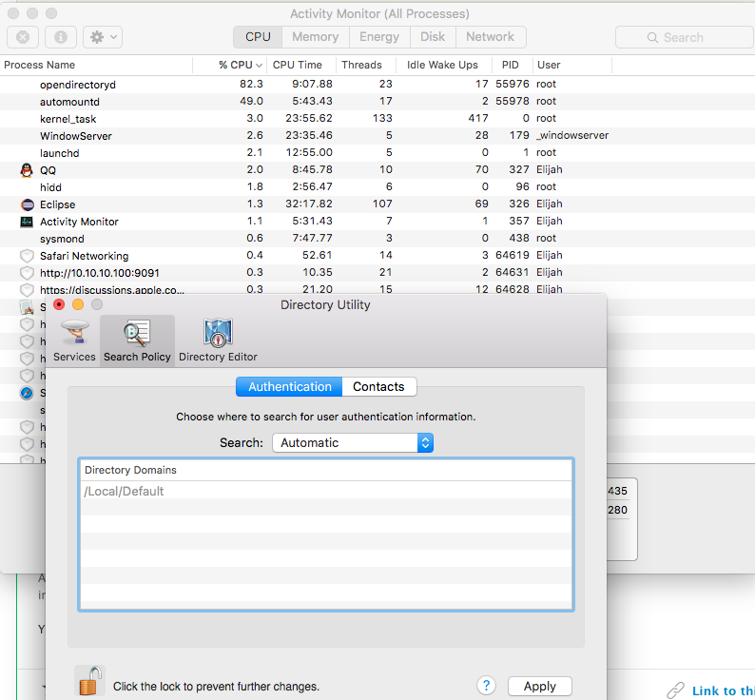Viewport: 755px width, 700px height.
Task: Click the Safari compass icon in process list
Action: click(27, 393)
